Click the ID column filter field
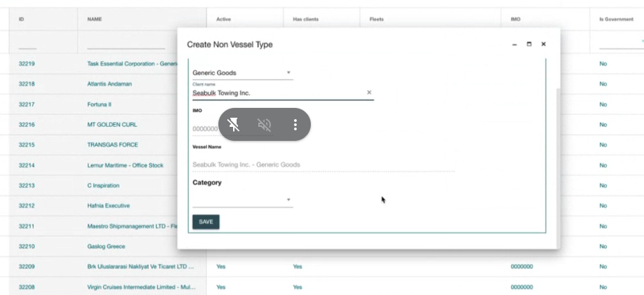 [27, 43]
